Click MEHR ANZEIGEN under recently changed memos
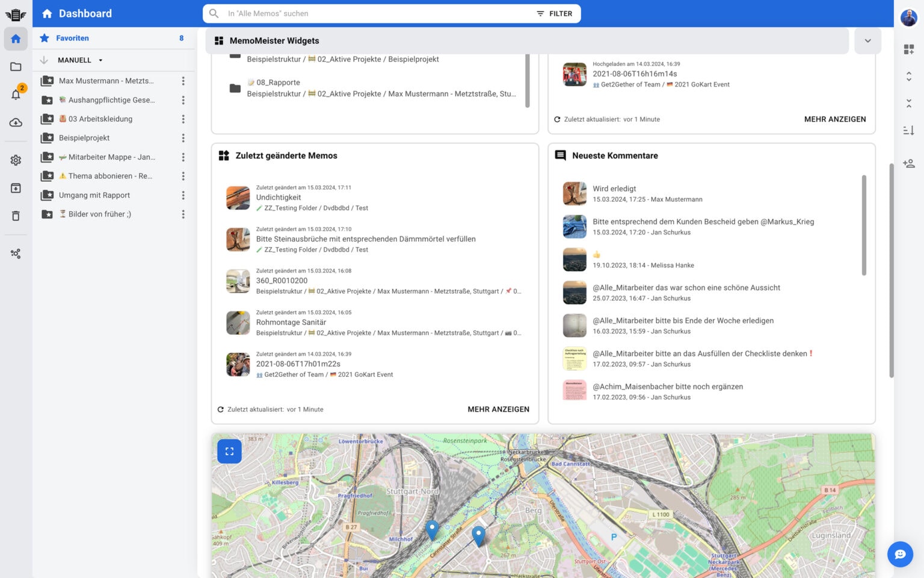This screenshot has height=578, width=924. coord(498,409)
